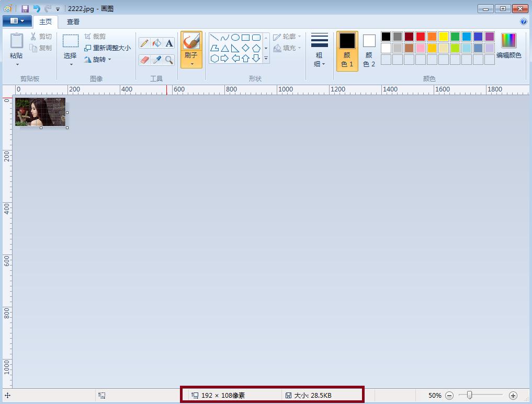
Task: Select the Color picker (eyedropper) tool
Action: tap(156, 60)
